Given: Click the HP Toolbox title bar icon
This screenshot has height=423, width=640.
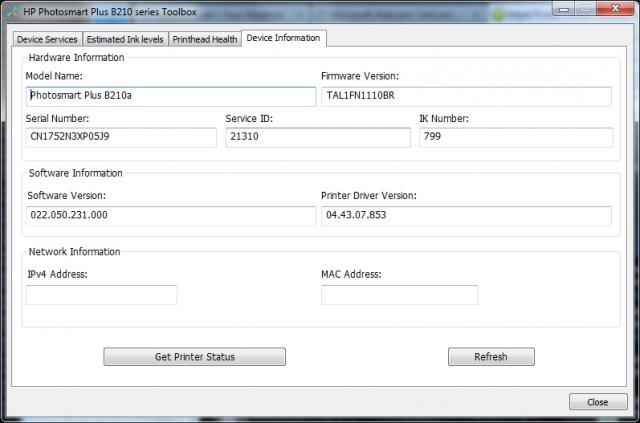Looking at the screenshot, I should pos(13,12).
